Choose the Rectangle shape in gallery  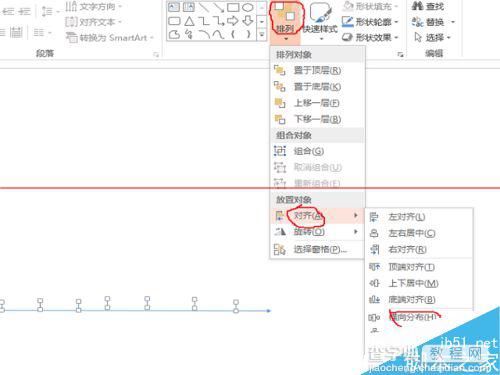(x=233, y=7)
